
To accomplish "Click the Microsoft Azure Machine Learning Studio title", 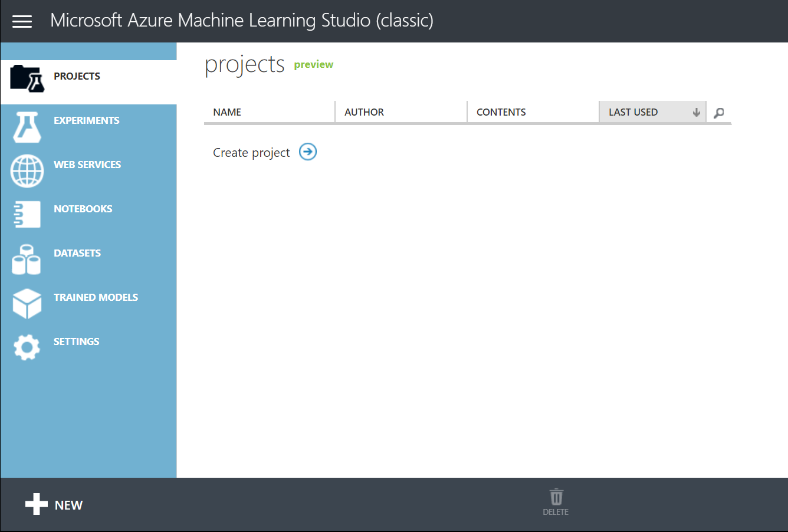I will click(x=242, y=21).
